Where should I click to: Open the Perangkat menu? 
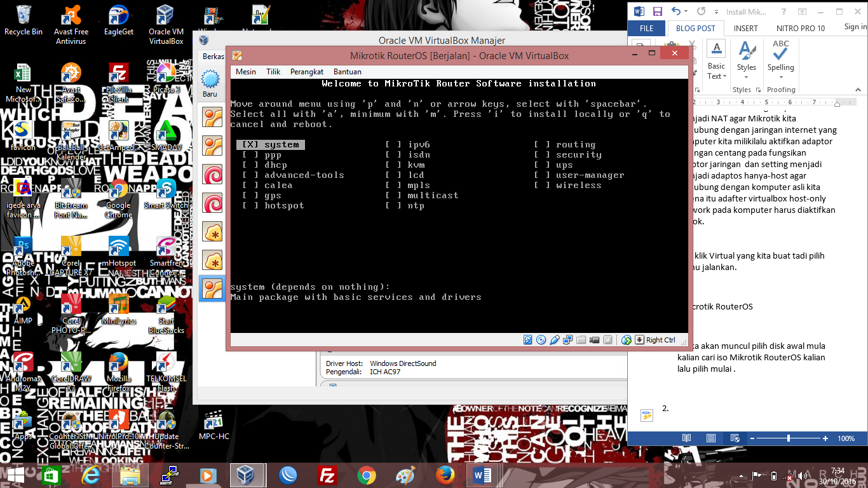pyautogui.click(x=307, y=72)
